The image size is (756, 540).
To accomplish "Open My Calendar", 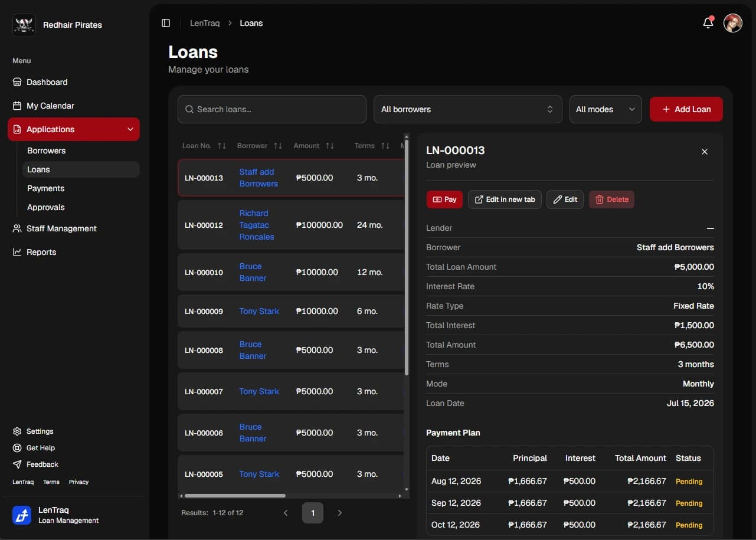I will tap(74, 106).
